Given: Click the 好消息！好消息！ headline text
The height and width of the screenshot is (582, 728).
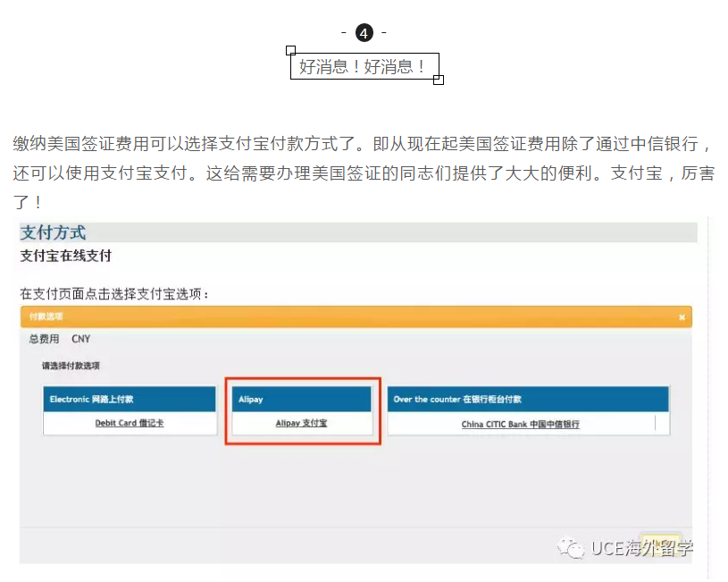Looking at the screenshot, I should (364, 66).
